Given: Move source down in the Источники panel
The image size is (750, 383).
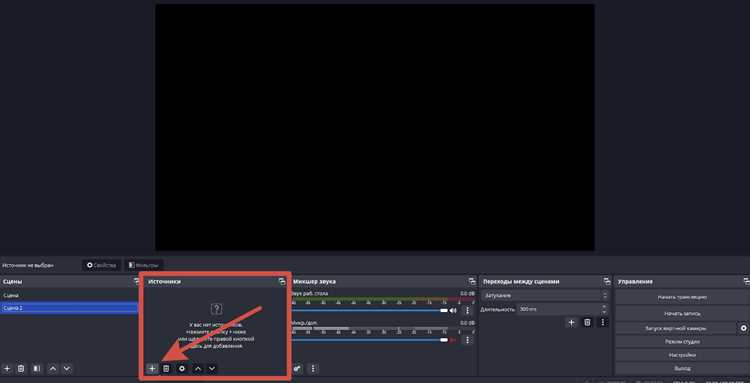Looking at the screenshot, I should coord(212,369).
